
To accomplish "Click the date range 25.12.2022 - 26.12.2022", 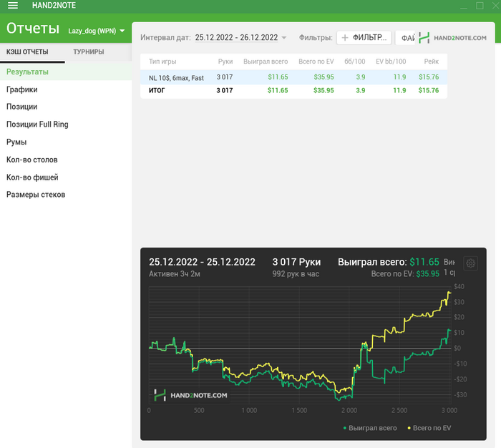I will click(x=236, y=38).
